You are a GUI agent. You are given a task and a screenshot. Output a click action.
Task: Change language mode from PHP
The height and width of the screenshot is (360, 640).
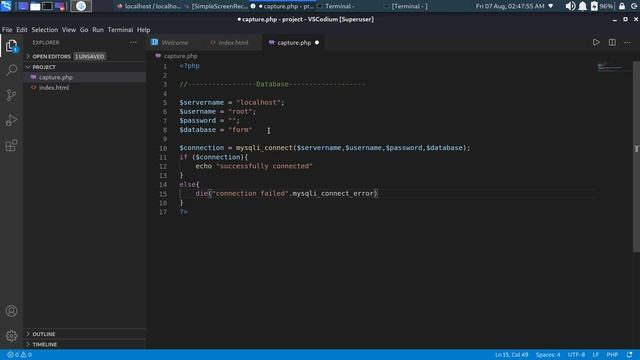[612, 355]
